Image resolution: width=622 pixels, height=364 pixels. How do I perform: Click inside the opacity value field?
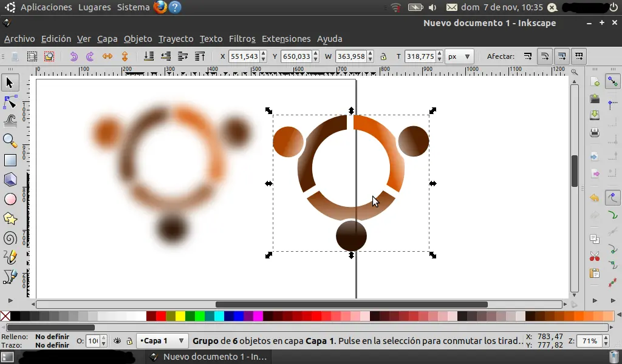[x=94, y=341]
